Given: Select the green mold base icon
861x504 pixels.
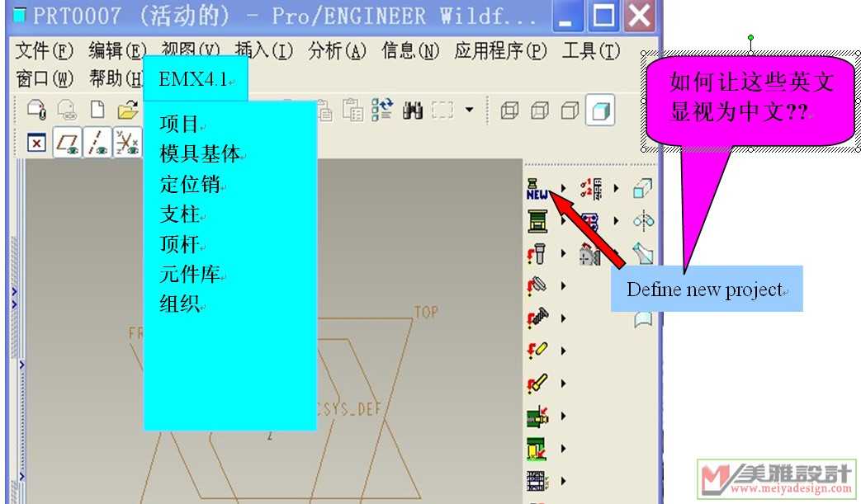Looking at the screenshot, I should (537, 221).
